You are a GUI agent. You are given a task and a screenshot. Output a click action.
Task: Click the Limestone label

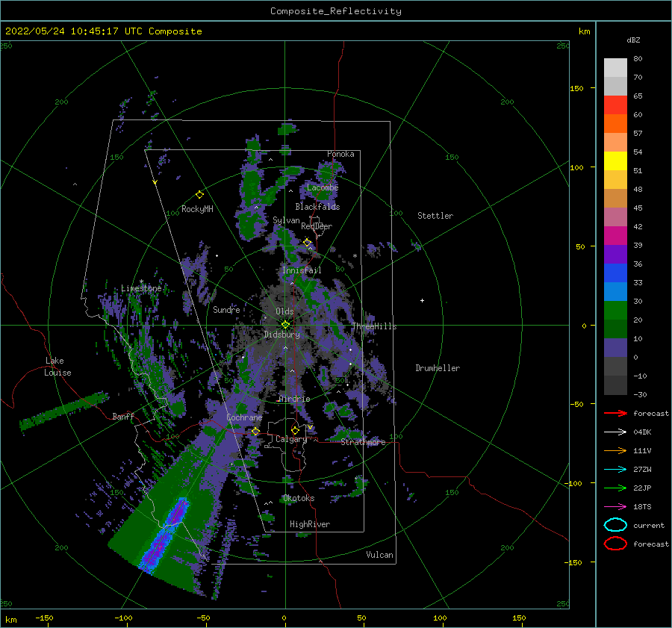point(141,288)
